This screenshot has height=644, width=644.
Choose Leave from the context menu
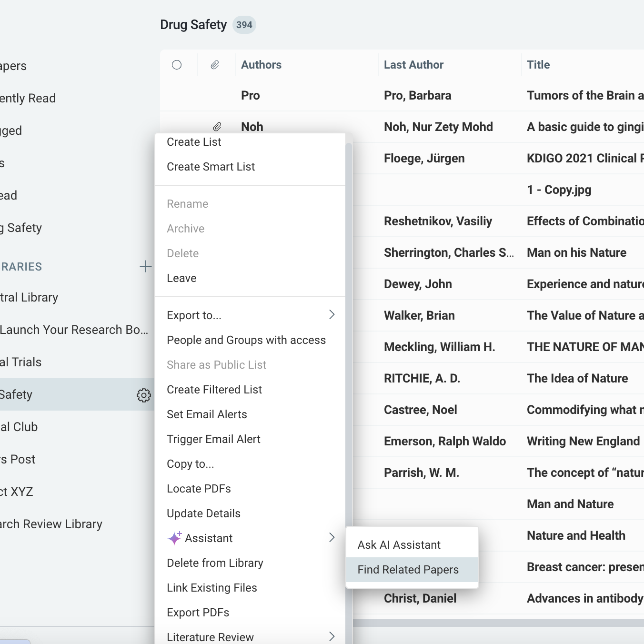[x=181, y=278]
